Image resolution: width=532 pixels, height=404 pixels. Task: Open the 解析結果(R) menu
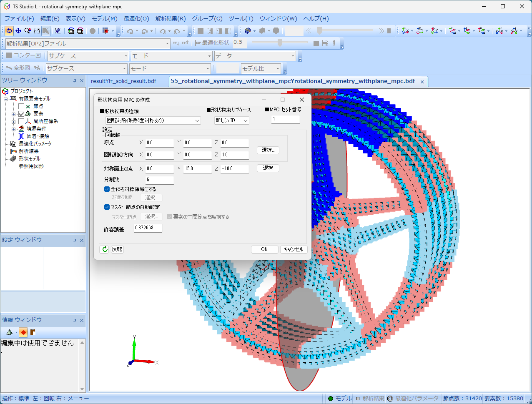point(171,19)
